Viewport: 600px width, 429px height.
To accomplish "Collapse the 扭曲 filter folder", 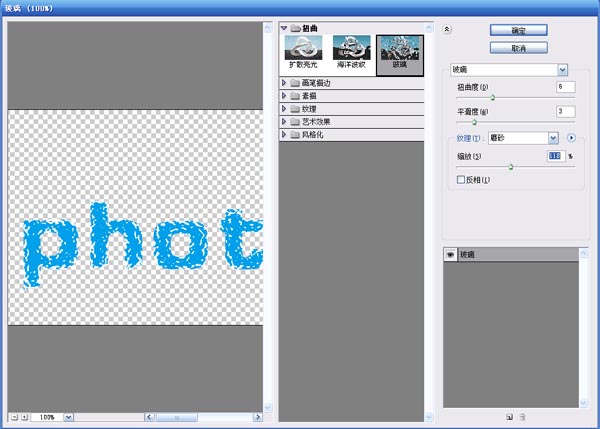I will (x=285, y=28).
